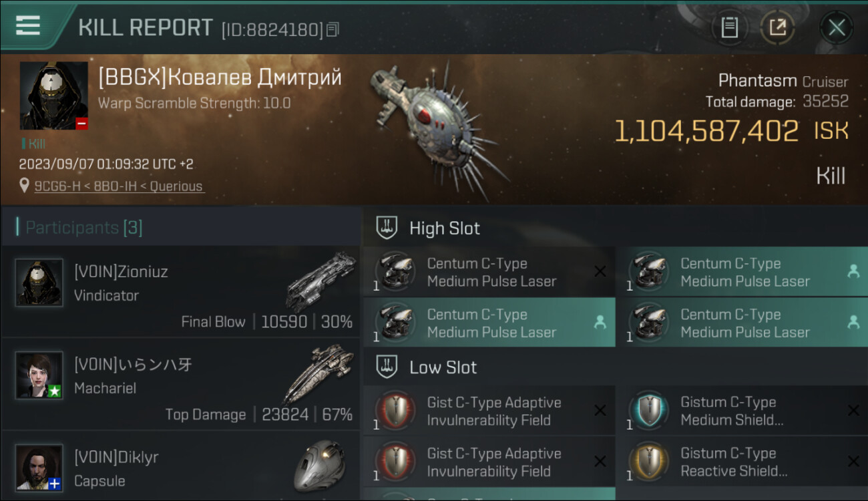
Task: Open the clipboard report icon
Action: [x=729, y=27]
